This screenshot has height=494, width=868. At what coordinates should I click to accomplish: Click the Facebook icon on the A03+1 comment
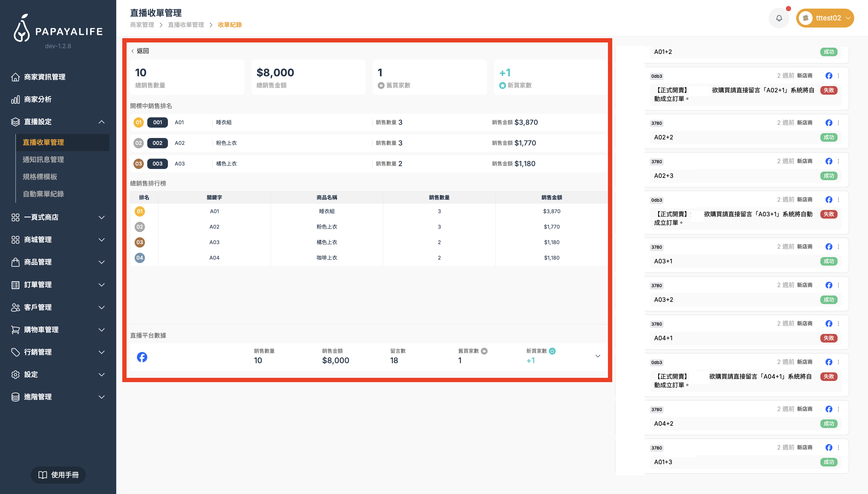coord(829,247)
